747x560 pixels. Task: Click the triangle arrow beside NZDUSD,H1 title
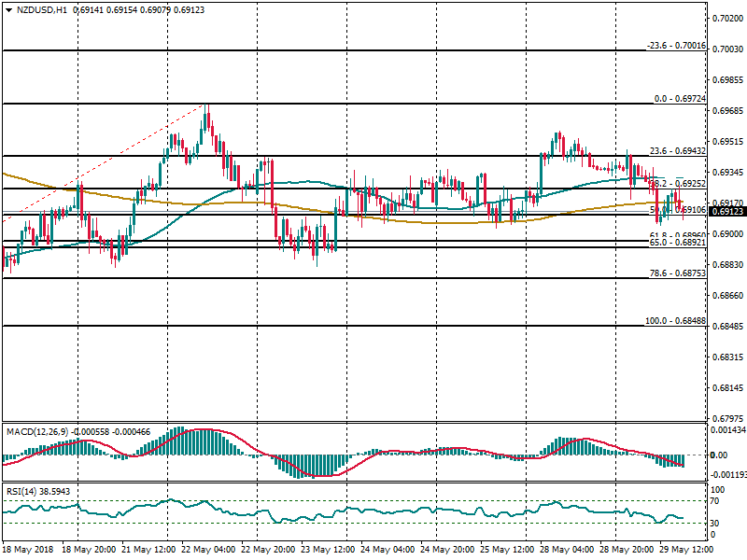point(8,8)
